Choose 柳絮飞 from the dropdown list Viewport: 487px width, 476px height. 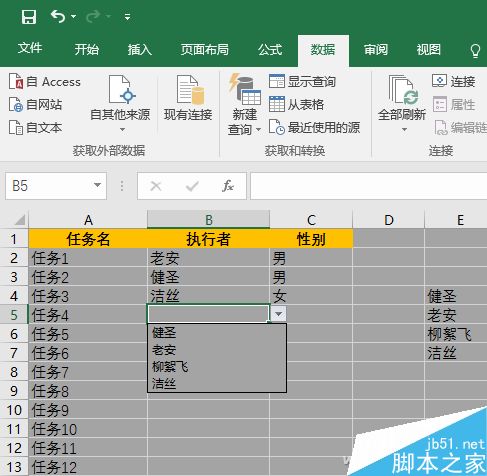coord(217,367)
